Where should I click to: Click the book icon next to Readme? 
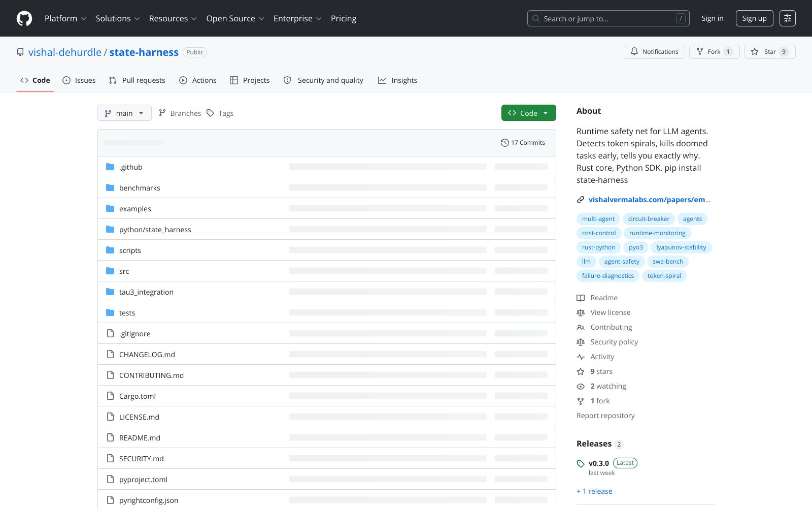[x=581, y=298]
